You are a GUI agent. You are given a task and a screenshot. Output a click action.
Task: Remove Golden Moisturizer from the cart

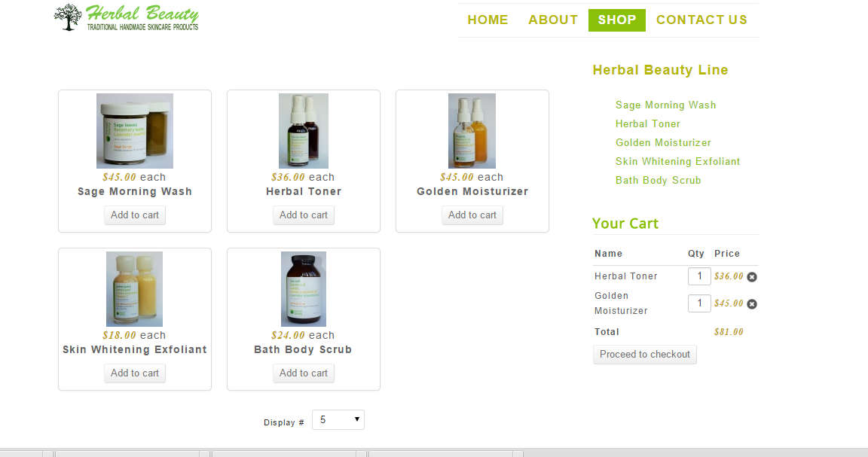(x=752, y=303)
